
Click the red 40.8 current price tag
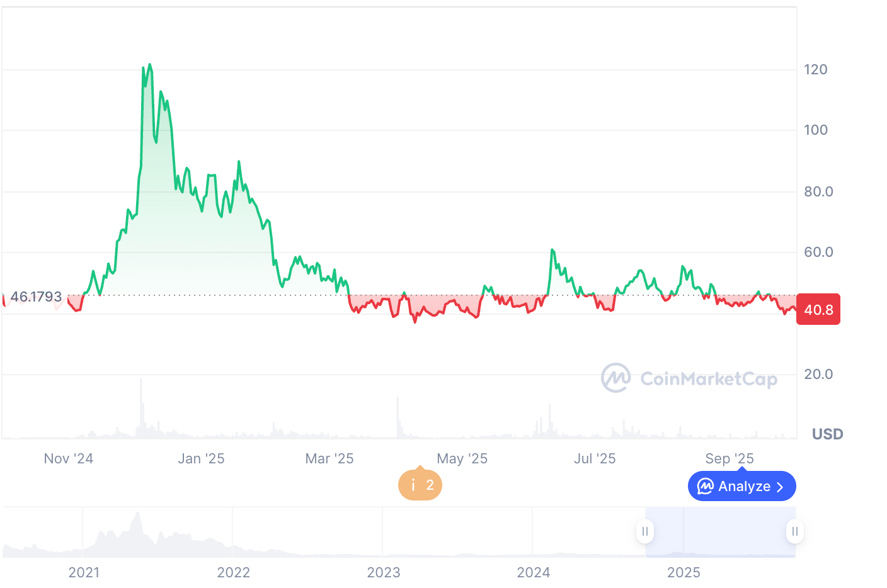[x=818, y=309]
